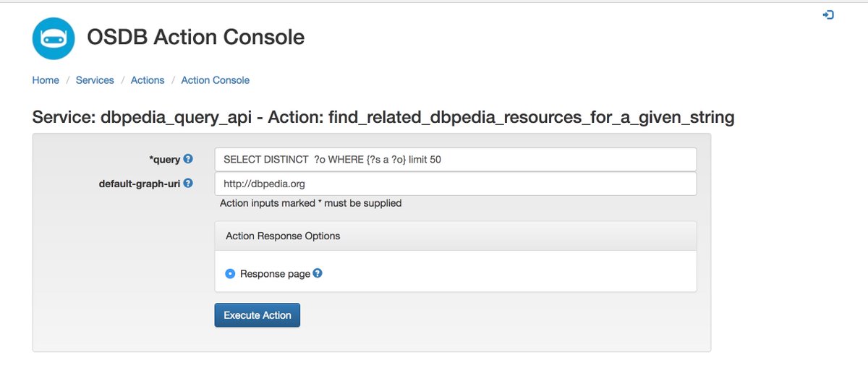This screenshot has width=868, height=373.
Task: Click the sign-in arrow icon at top right
Action: [829, 14]
